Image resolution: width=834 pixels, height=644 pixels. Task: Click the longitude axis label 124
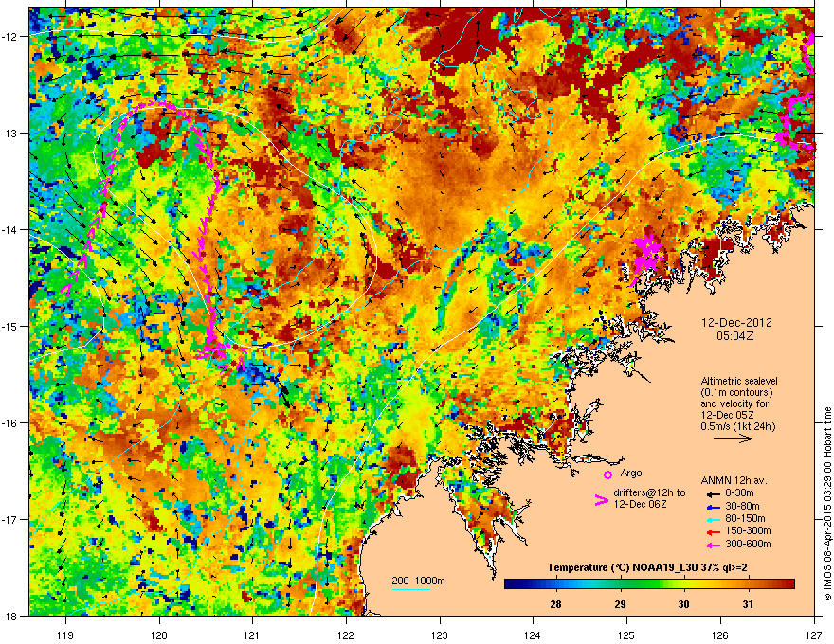click(x=533, y=635)
